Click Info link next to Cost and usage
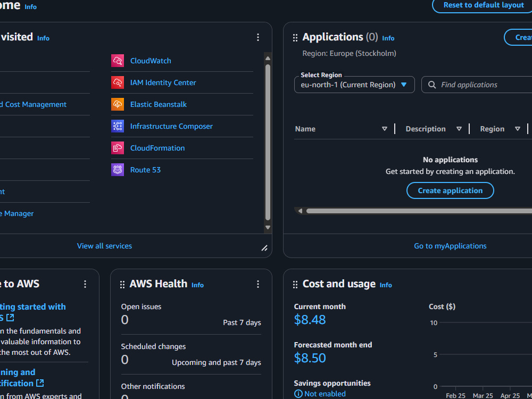 coord(385,285)
